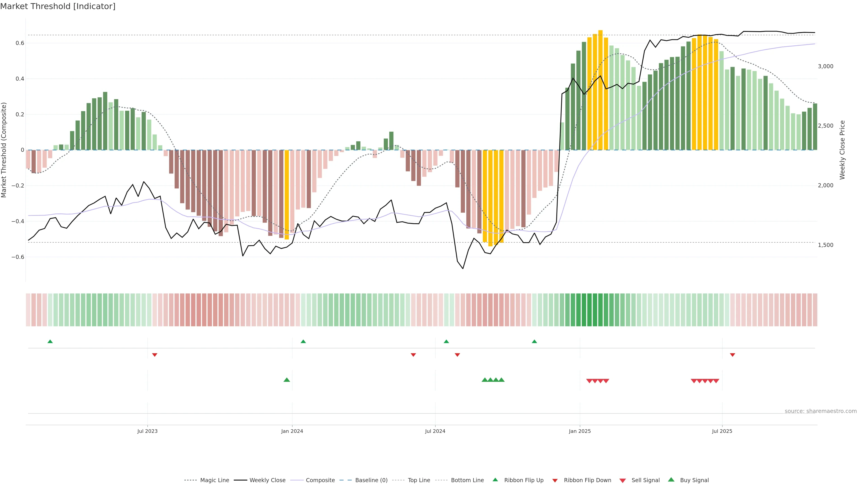
Task: Click the Market Threshold [Indicator] title
Action: coord(58,6)
